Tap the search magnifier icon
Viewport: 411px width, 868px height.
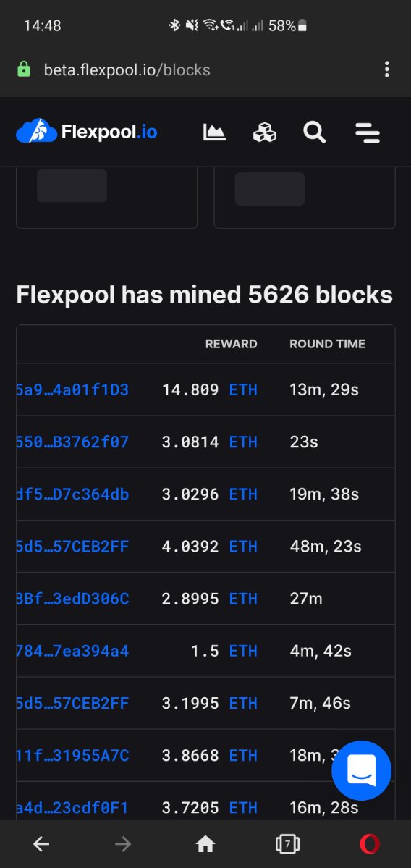pos(314,132)
